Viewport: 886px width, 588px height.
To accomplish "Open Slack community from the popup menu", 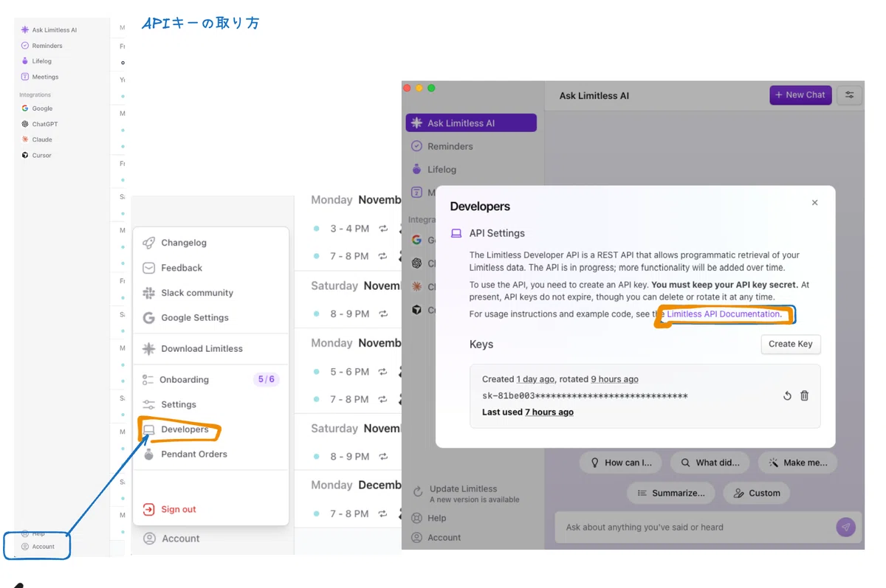I will (210, 293).
